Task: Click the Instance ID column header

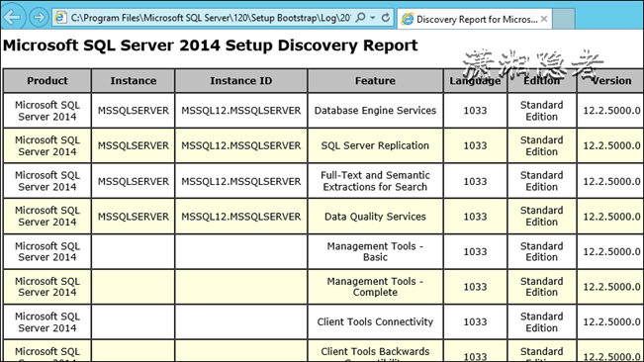Action: tap(241, 80)
